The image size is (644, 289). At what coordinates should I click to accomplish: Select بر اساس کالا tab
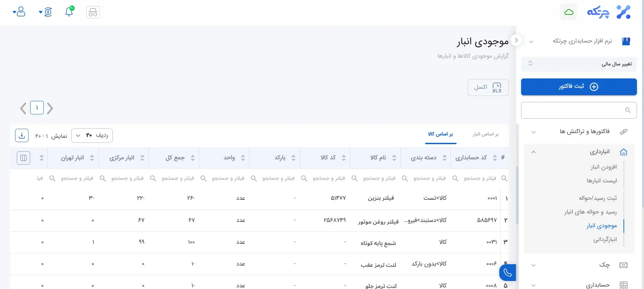pyautogui.click(x=441, y=134)
